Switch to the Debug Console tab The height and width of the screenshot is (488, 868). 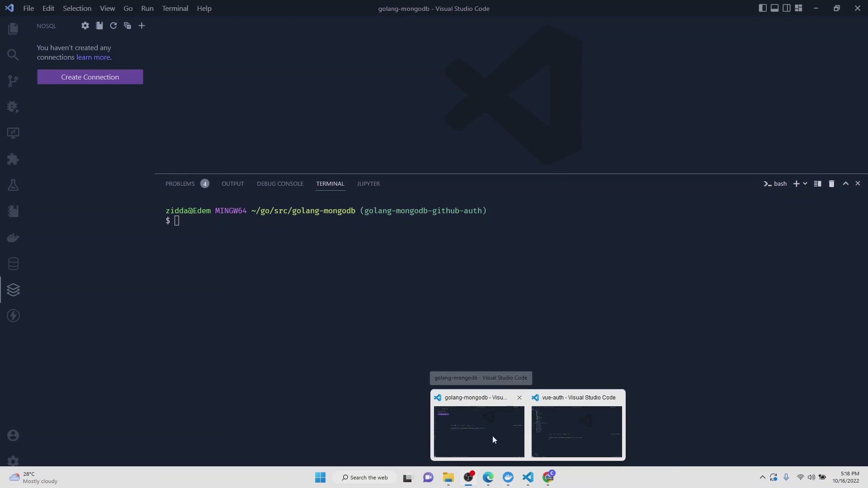tap(280, 184)
